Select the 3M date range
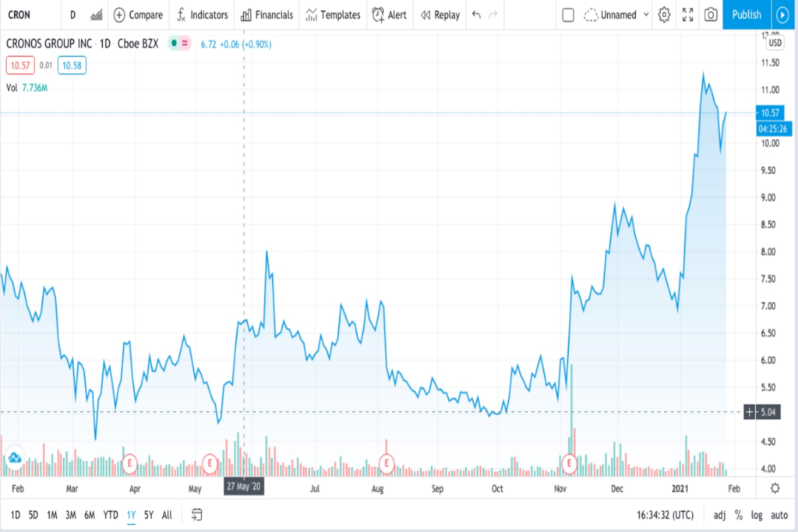This screenshot has height=532, width=798. [x=71, y=515]
